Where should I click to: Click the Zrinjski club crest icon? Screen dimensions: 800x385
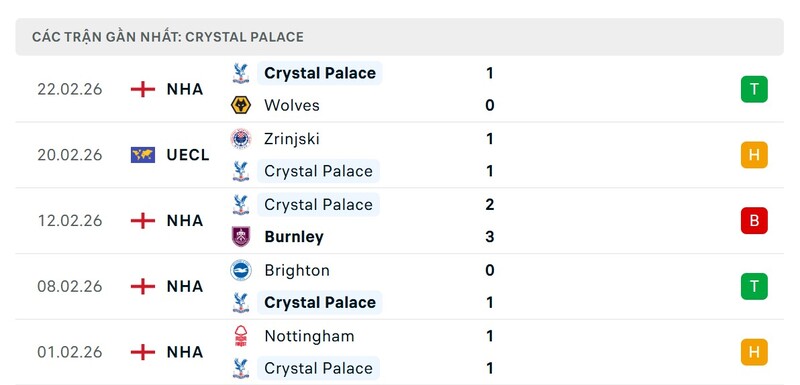click(x=240, y=139)
